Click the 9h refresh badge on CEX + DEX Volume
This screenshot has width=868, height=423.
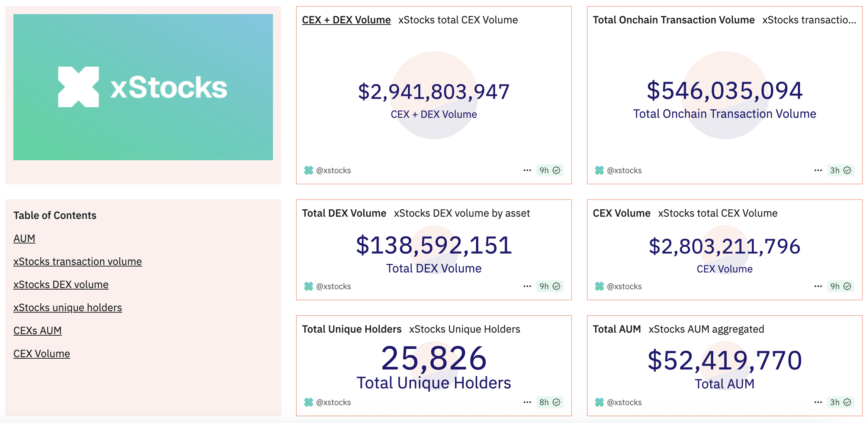550,170
